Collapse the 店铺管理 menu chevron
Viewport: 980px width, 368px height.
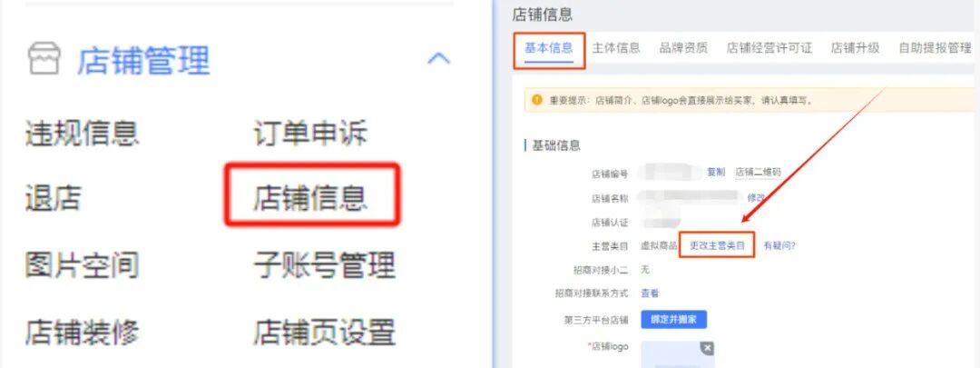pyautogui.click(x=438, y=59)
